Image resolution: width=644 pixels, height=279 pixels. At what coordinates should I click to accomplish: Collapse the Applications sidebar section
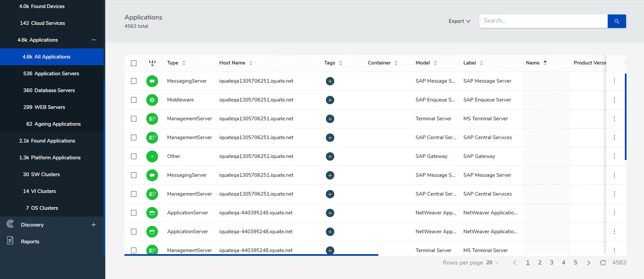pyautogui.click(x=93, y=40)
